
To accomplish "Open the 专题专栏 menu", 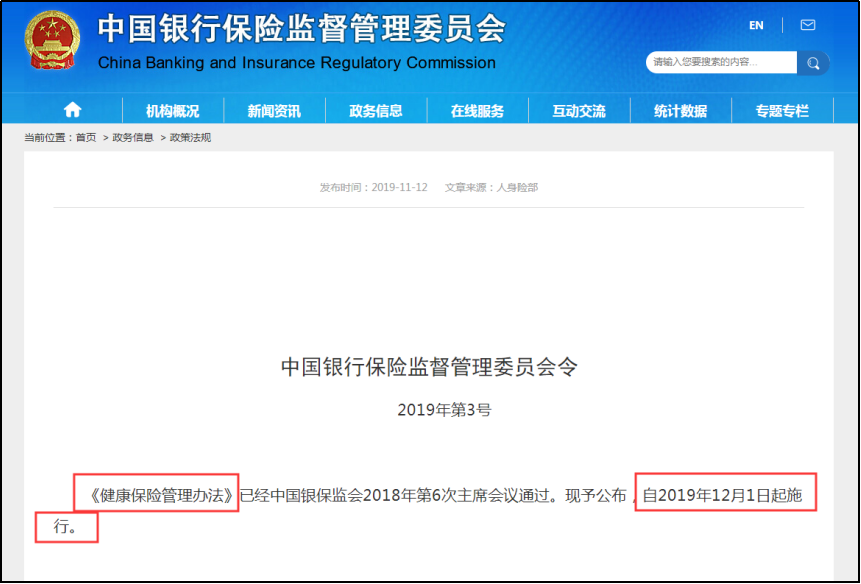I will [782, 111].
